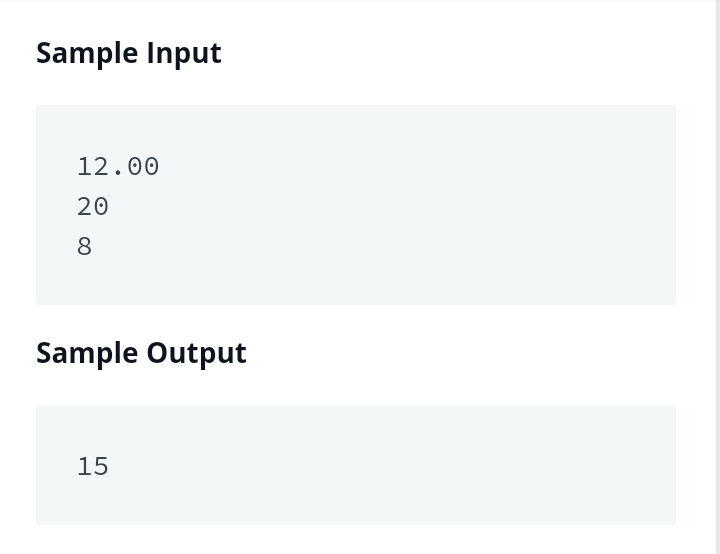
Task: Click the leading 12 of input value 12.00
Action: point(93,166)
